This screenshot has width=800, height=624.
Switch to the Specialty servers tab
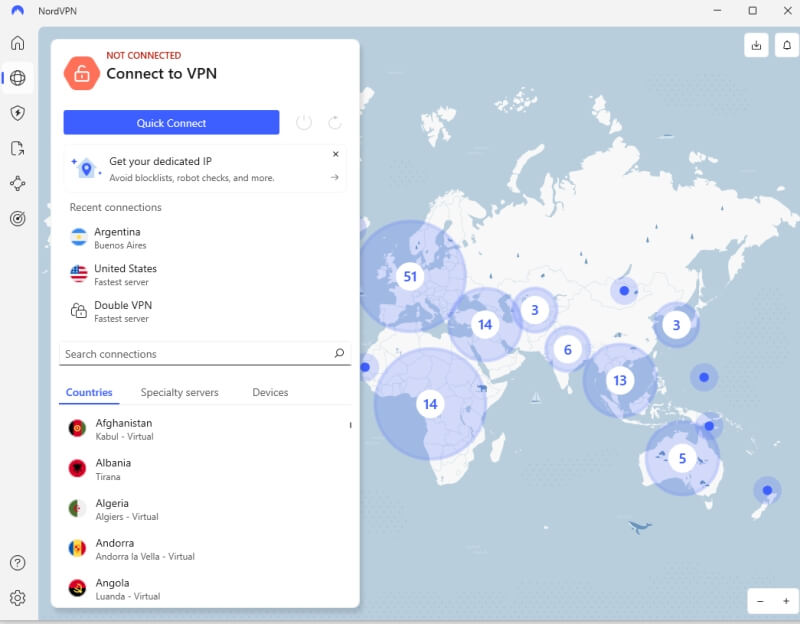[180, 392]
